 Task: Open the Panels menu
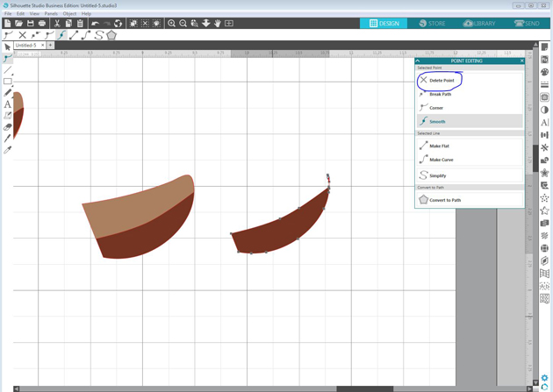[x=51, y=14]
